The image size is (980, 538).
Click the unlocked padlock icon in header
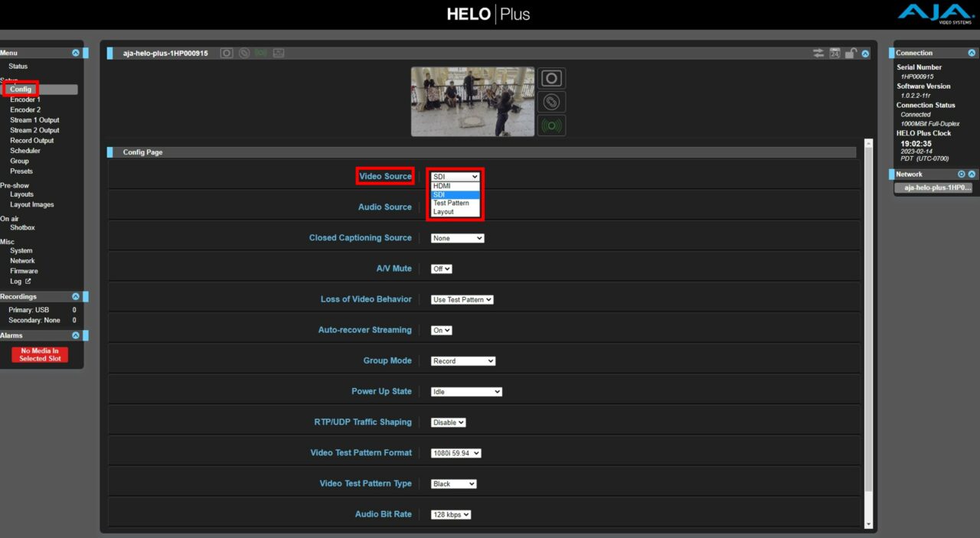click(x=851, y=54)
